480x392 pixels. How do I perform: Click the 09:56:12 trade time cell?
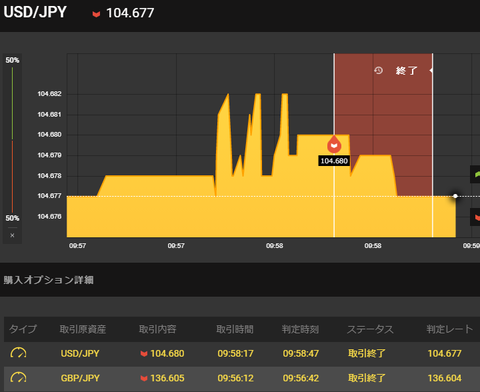[x=236, y=378]
